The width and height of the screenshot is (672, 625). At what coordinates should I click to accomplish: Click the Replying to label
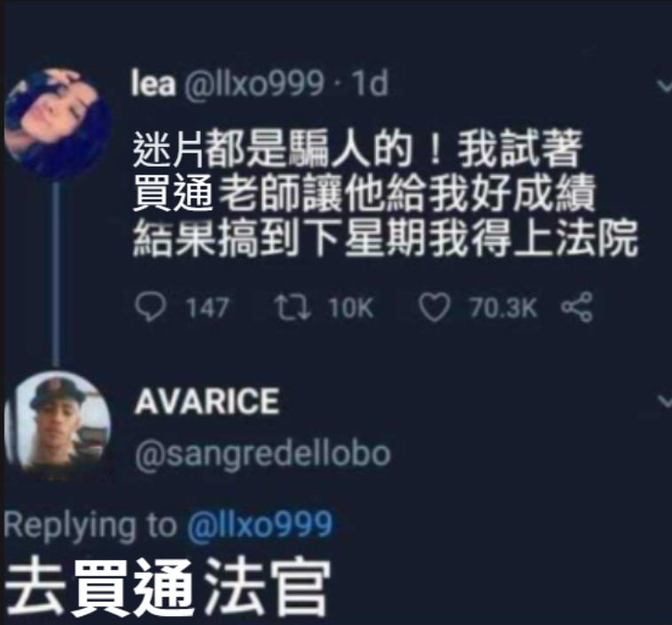click(x=90, y=525)
